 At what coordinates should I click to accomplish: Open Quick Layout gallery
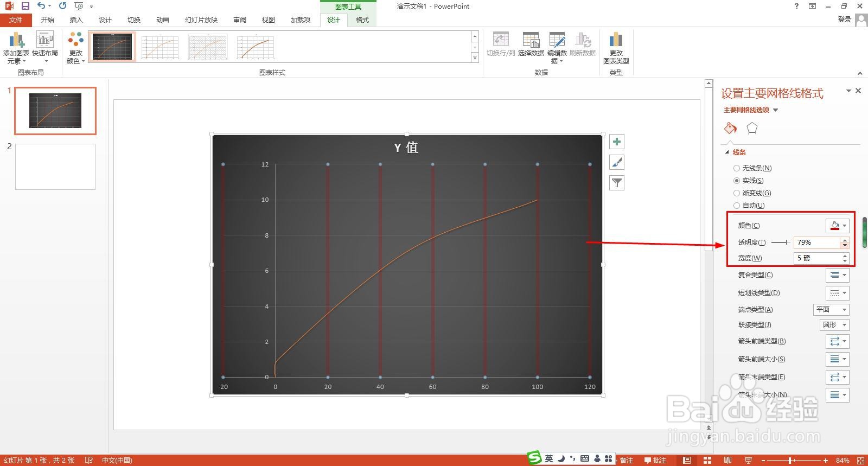(45, 48)
